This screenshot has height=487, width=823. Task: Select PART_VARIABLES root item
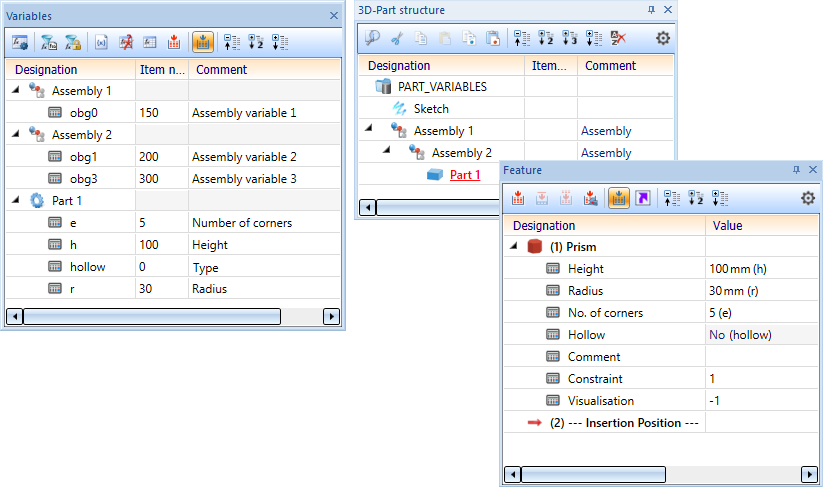coord(442,87)
